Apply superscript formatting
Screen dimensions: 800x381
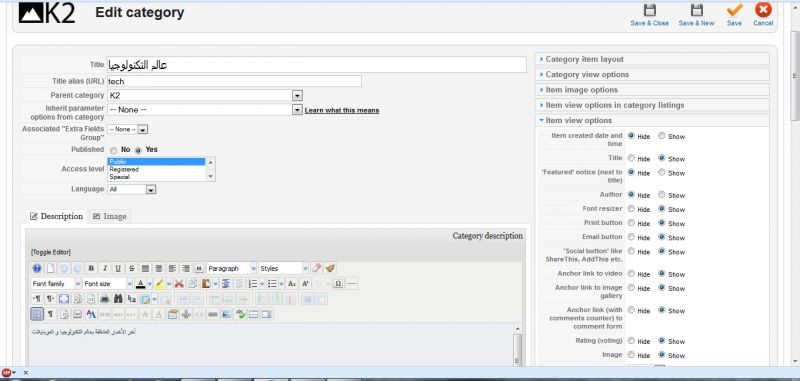point(305,284)
